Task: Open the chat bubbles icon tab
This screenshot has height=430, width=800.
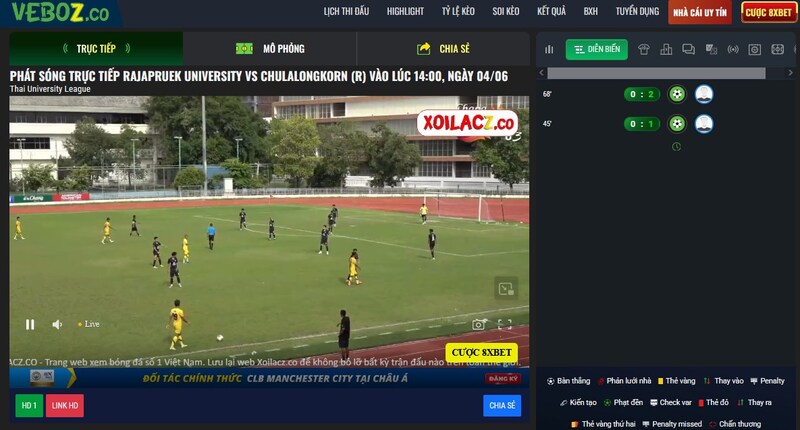Action: (x=688, y=49)
